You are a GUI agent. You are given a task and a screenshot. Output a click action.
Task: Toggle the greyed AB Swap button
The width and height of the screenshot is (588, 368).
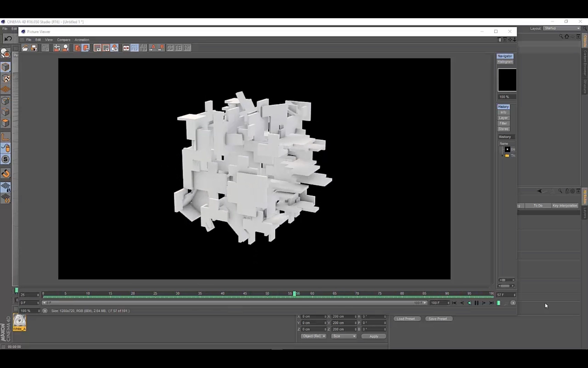(143, 48)
